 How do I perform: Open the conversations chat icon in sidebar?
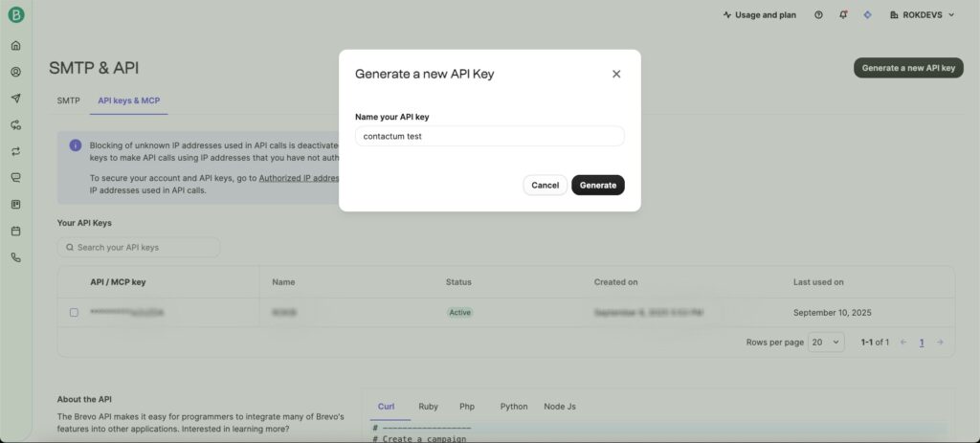15,178
